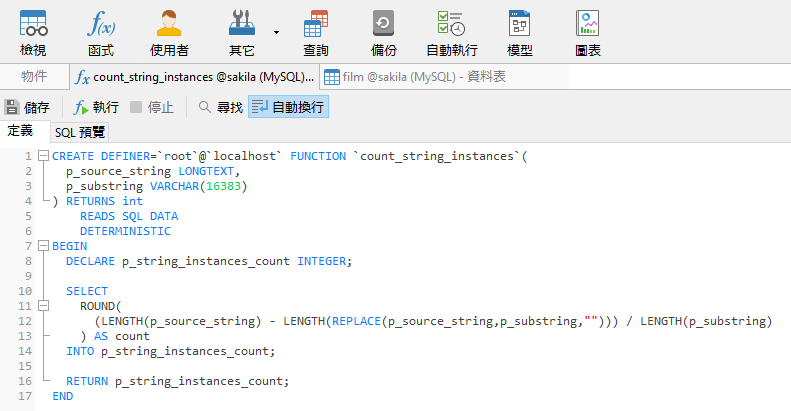Open the 檢視 (View) toolbar icon
The width and height of the screenshot is (791, 411).
[x=33, y=32]
